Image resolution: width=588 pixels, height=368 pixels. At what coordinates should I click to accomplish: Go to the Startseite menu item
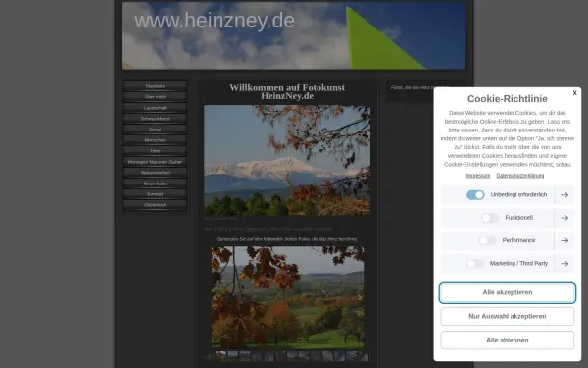155,86
